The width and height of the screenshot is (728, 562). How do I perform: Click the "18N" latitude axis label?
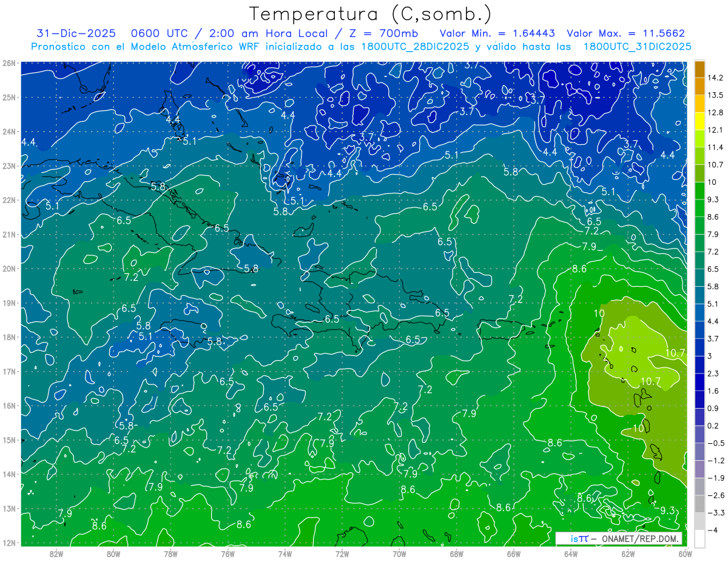point(9,337)
